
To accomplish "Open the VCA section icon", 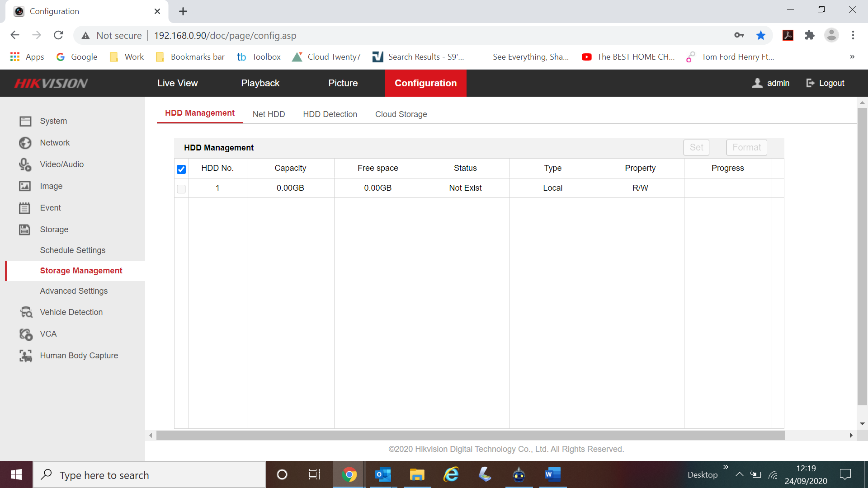I will [x=26, y=334].
